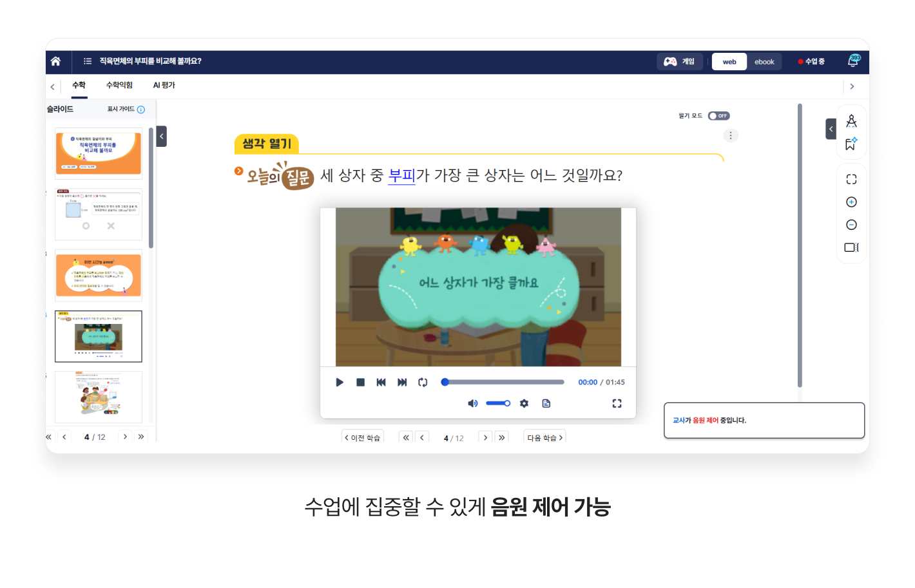915x588 pixels.
Task: Enter fullscreen mode in video player
Action: point(617,403)
